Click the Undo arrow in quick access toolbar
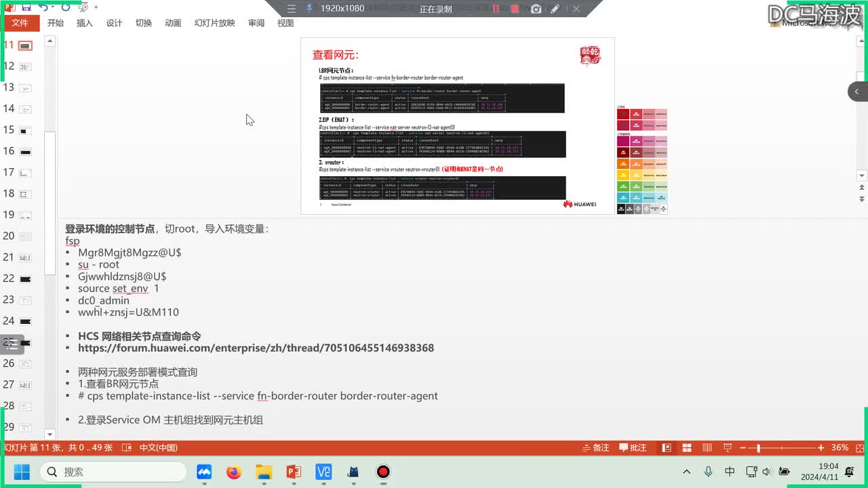The height and width of the screenshot is (488, 868). [43, 7]
